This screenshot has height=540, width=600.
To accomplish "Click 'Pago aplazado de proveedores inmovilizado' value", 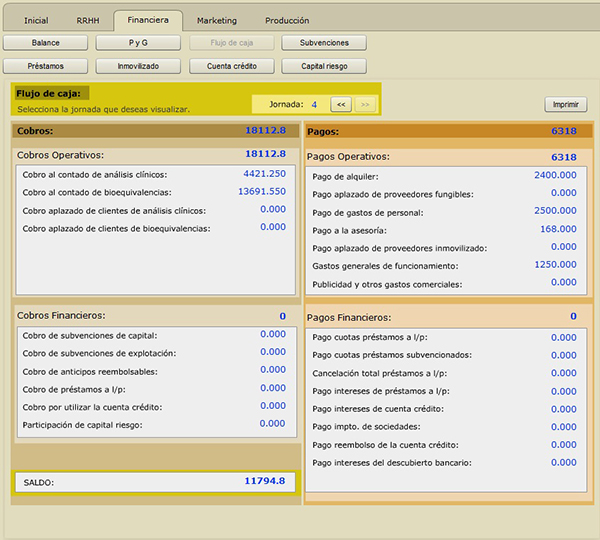I will point(564,246).
